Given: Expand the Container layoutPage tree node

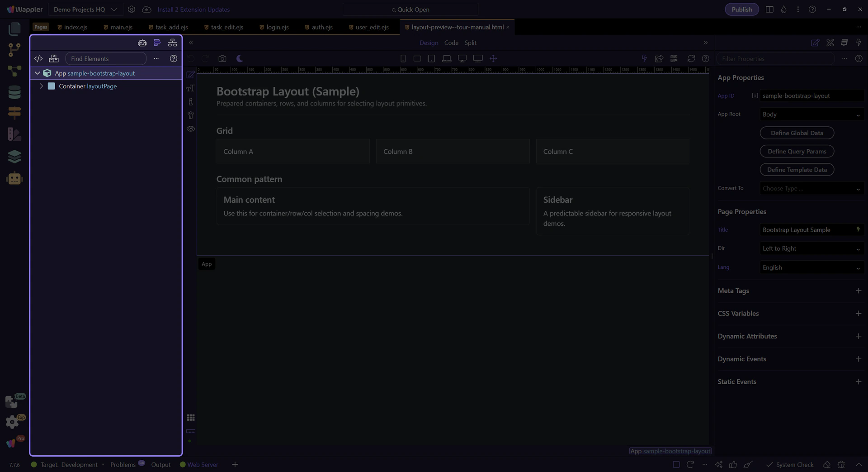Looking at the screenshot, I should [x=42, y=86].
